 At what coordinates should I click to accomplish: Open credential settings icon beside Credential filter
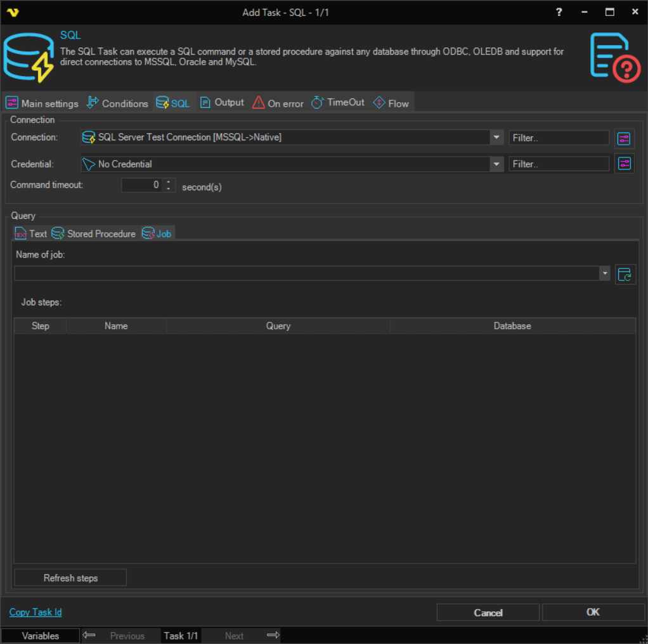pos(625,164)
